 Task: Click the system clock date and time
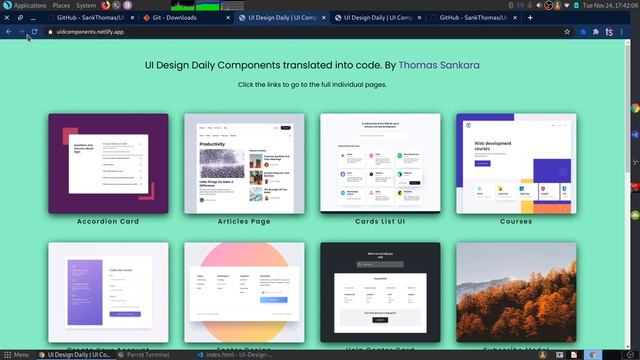coord(609,5)
